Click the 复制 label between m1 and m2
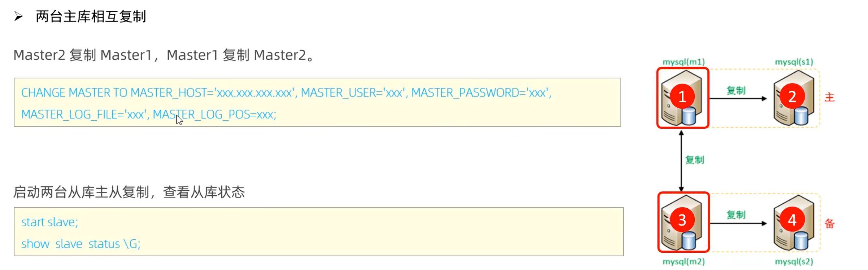 click(x=694, y=160)
